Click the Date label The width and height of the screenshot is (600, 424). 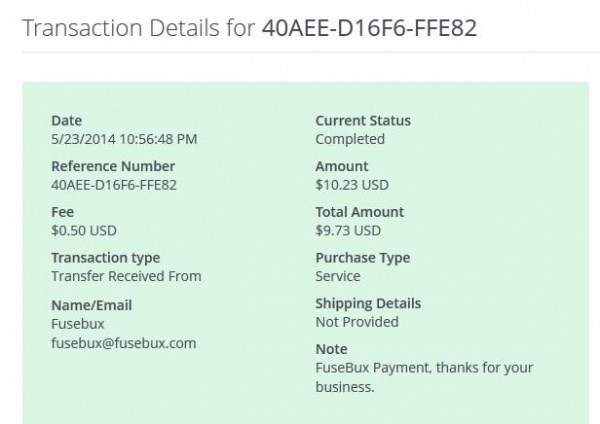click(x=66, y=121)
